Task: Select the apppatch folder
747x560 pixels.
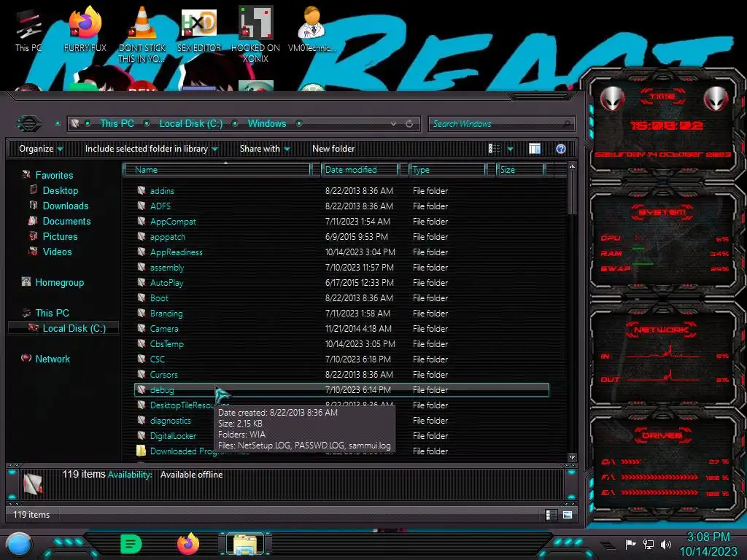Action: (168, 237)
